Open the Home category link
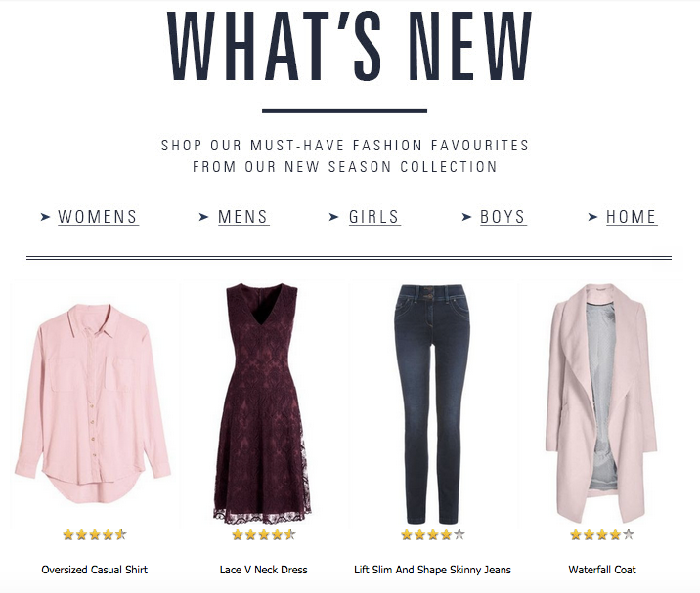The width and height of the screenshot is (700, 593). [x=632, y=217]
